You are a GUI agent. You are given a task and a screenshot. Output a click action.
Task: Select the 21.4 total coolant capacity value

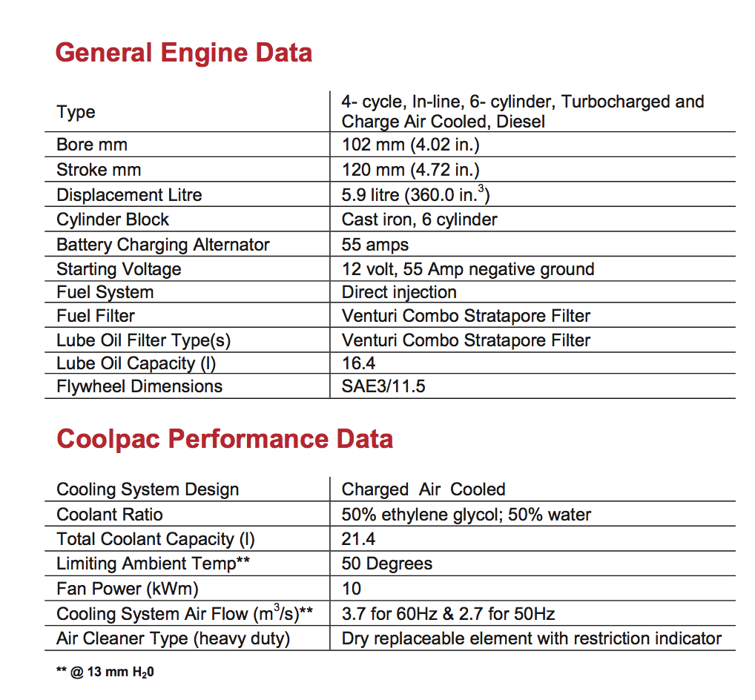tap(359, 539)
